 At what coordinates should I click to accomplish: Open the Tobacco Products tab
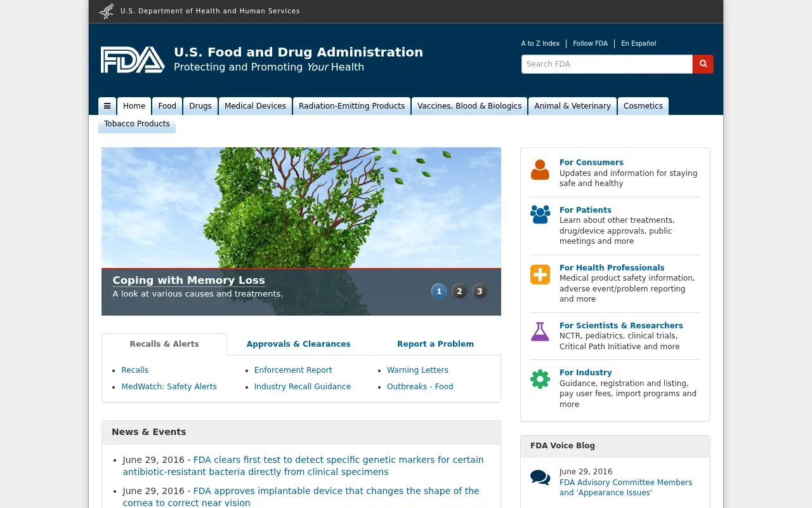click(x=137, y=124)
